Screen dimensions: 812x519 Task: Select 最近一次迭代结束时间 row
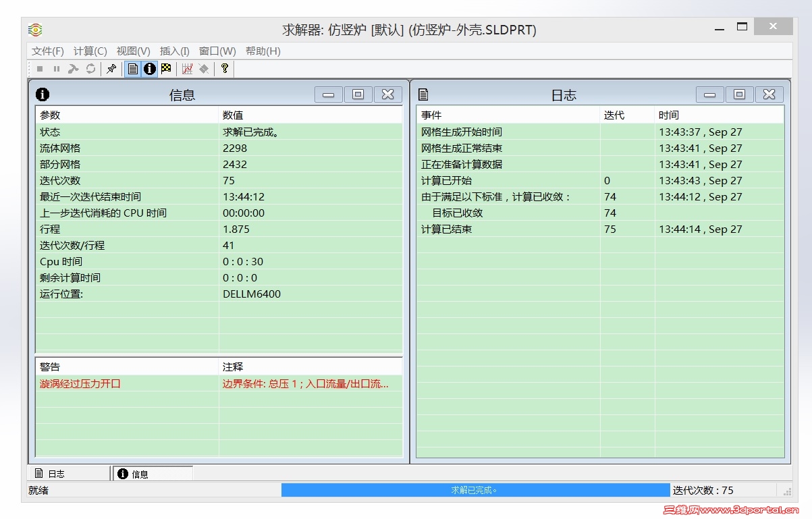(x=219, y=197)
